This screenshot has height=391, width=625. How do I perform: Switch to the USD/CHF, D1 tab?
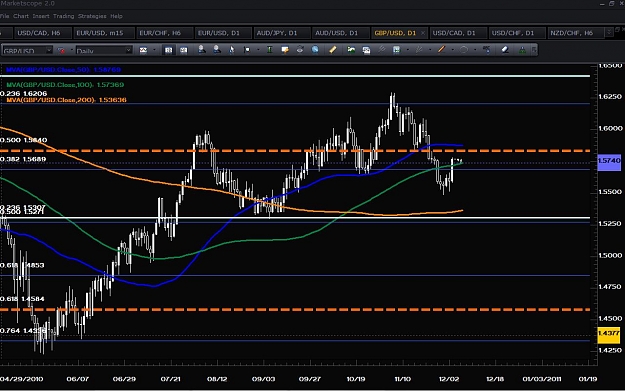point(516,33)
